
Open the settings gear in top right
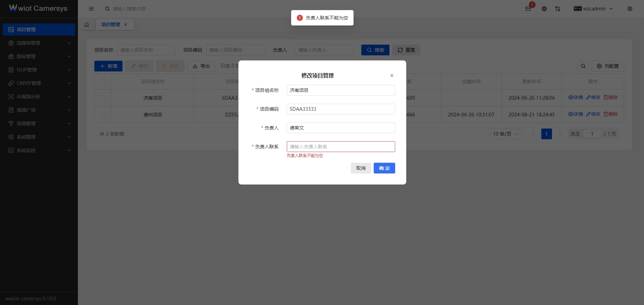[630, 9]
